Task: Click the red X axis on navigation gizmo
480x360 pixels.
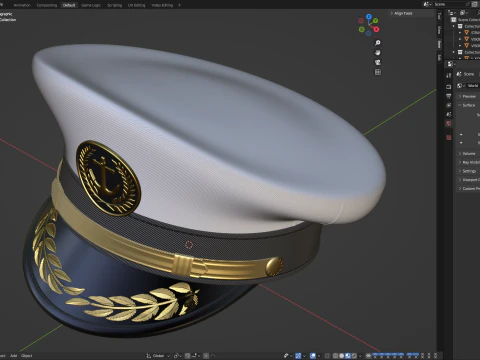Action: point(376,29)
